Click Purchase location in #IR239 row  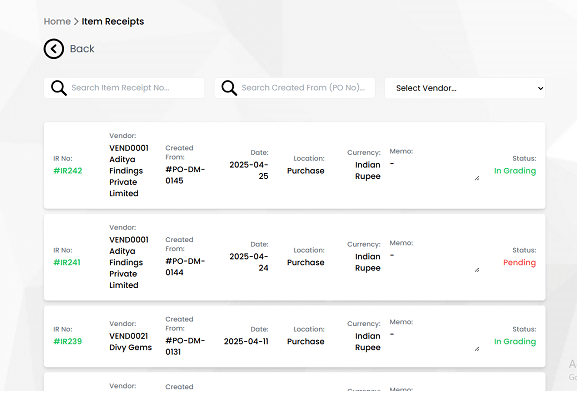(306, 341)
